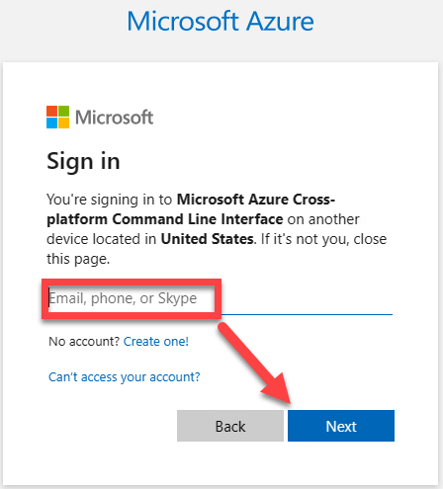
Task: Click the No account? label
Action: pyautogui.click(x=84, y=341)
